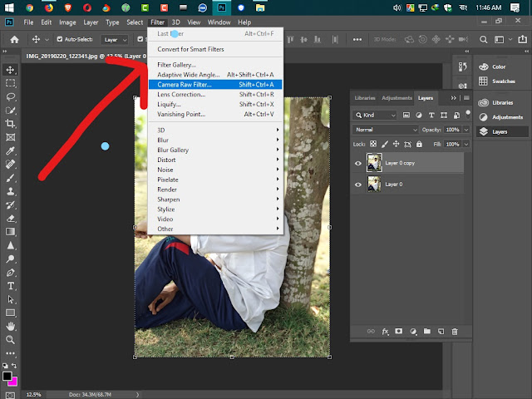The image size is (532, 399).
Task: Click the foreground color swatch
Action: click(7, 376)
